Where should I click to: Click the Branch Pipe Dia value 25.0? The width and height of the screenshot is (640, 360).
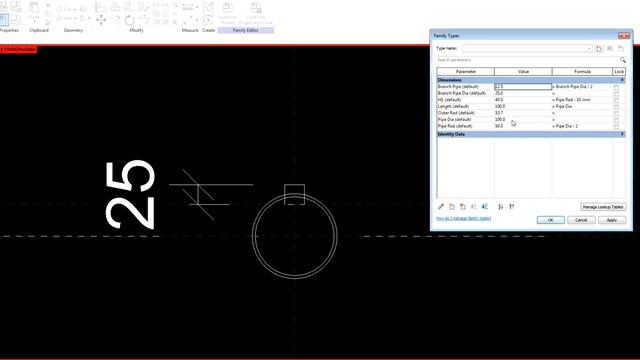(x=523, y=93)
